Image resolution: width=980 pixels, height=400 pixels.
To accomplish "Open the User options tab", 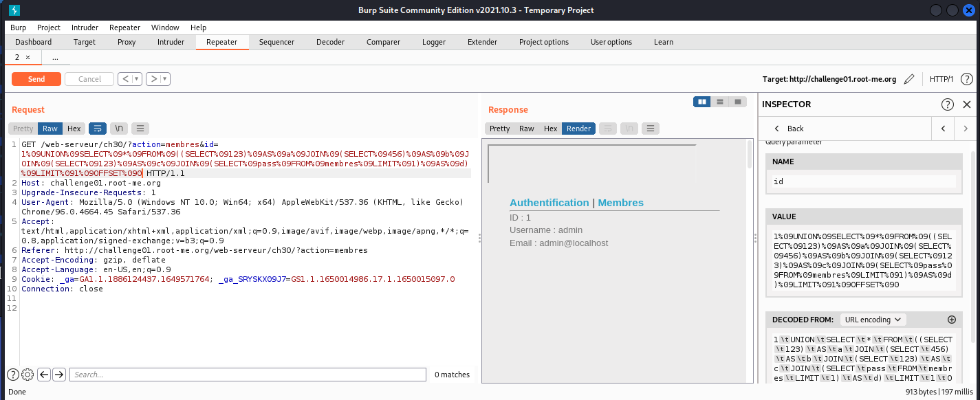I will coord(611,42).
